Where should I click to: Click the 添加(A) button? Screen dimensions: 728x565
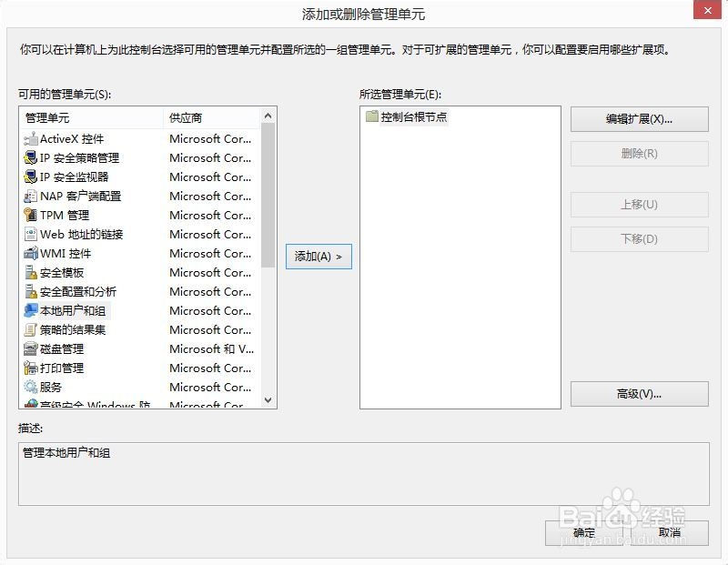pos(318,257)
